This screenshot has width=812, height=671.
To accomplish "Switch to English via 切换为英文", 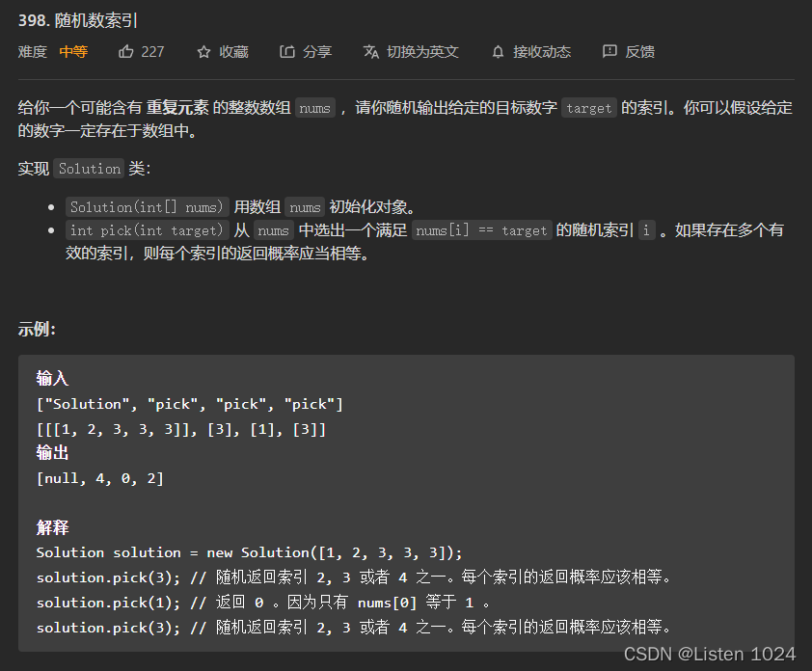I will 422,52.
